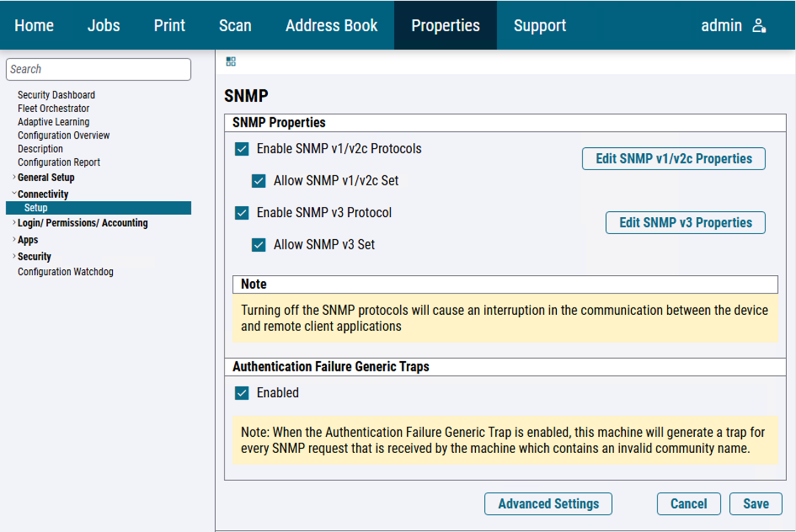
Task: Open the Jobs tab
Action: pyautogui.click(x=103, y=26)
